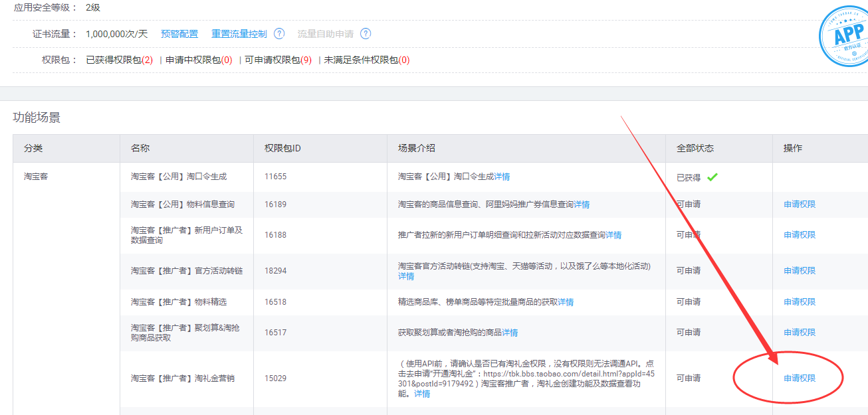
Task: Open the 重置流量控制 link
Action: [x=239, y=34]
